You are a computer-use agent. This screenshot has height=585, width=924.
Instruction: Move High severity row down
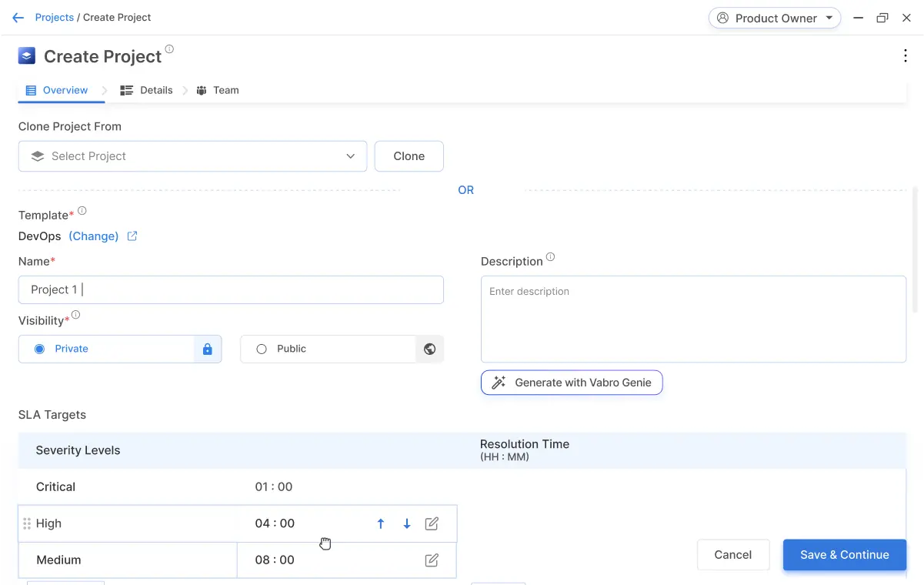[x=407, y=524]
